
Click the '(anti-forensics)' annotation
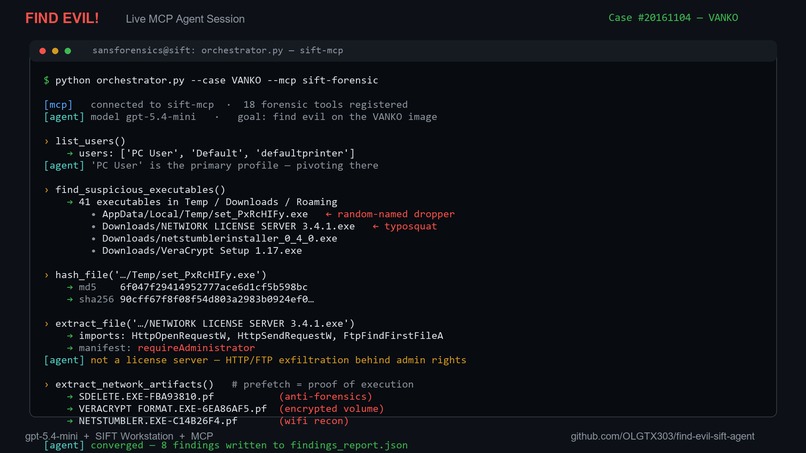click(x=325, y=396)
